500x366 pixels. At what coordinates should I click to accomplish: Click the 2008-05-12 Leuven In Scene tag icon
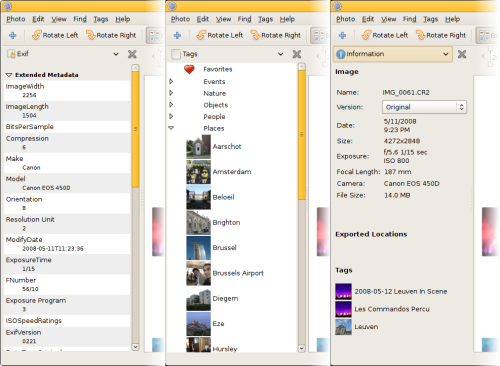[343, 292]
